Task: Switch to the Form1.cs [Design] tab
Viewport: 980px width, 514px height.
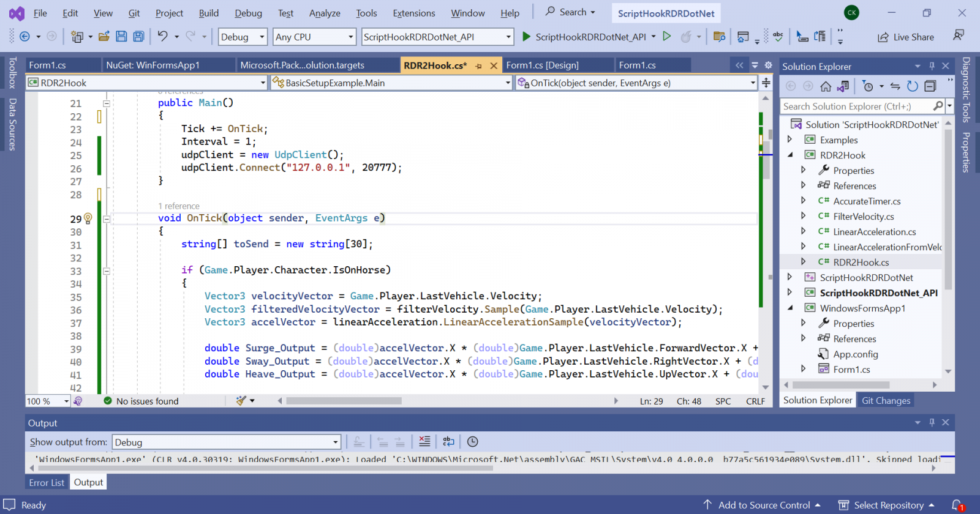Action: pos(542,65)
